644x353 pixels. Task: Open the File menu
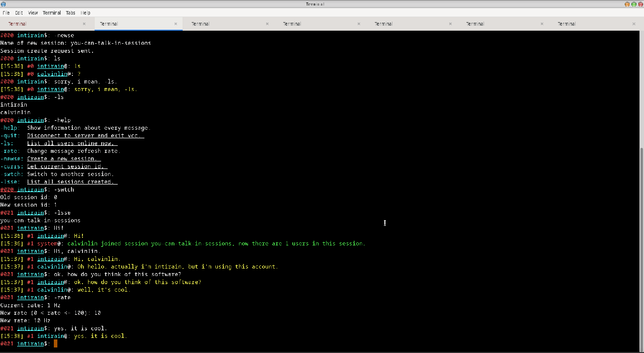click(6, 13)
